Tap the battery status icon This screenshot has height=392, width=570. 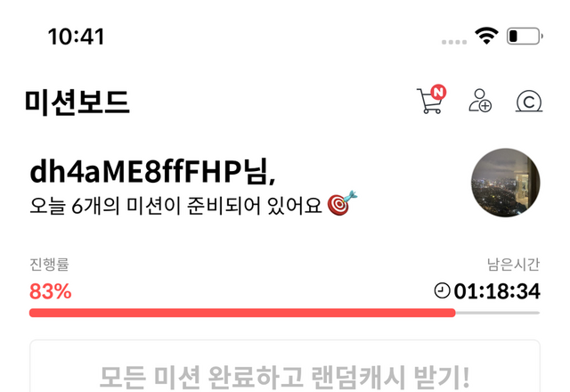coord(525,36)
